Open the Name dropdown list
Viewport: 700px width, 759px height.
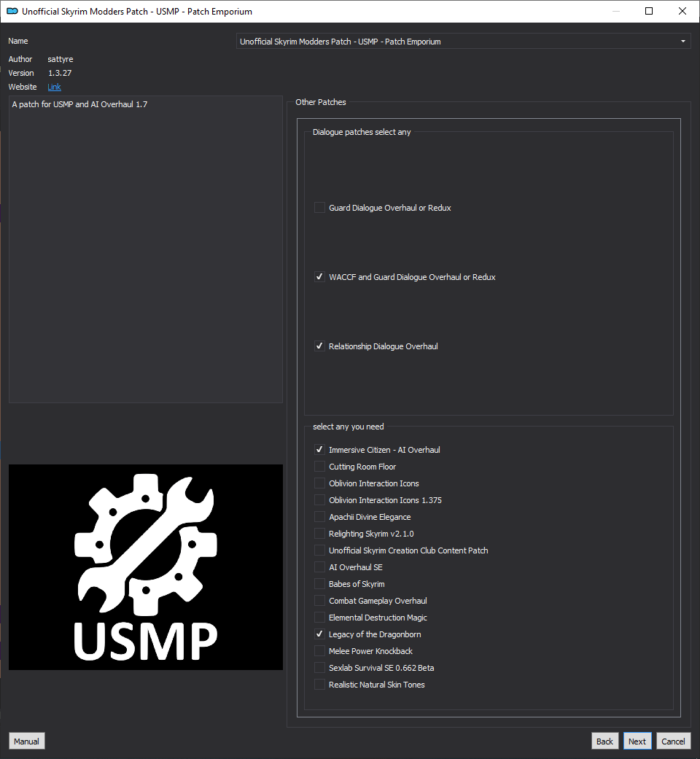(463, 41)
